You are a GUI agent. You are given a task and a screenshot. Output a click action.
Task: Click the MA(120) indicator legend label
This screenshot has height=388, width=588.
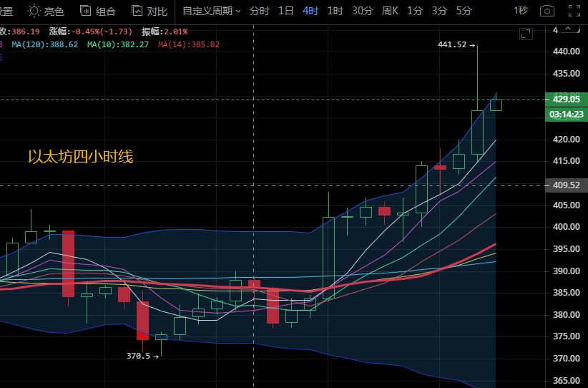point(44,44)
